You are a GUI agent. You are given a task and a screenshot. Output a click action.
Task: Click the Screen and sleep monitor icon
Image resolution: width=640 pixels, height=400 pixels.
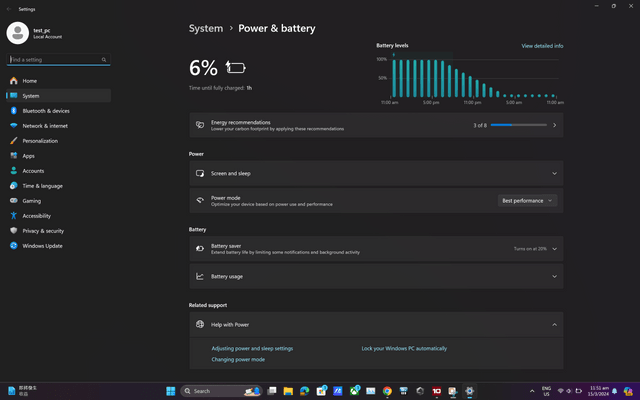pos(200,173)
